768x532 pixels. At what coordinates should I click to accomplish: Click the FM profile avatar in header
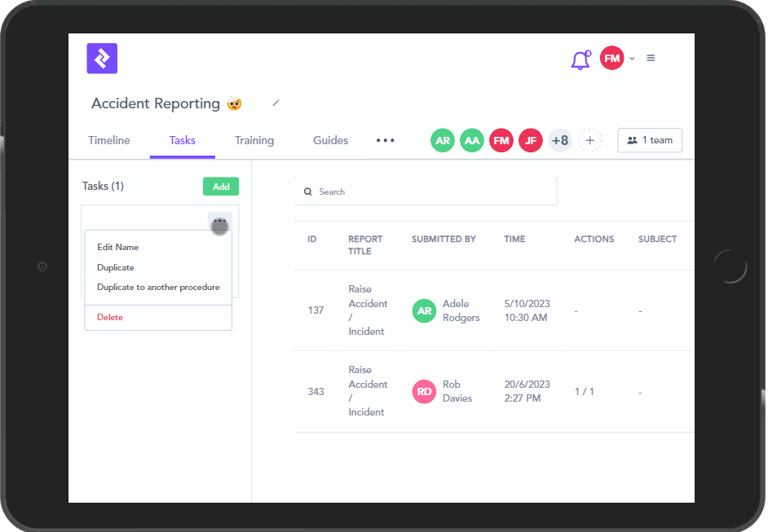coord(611,58)
